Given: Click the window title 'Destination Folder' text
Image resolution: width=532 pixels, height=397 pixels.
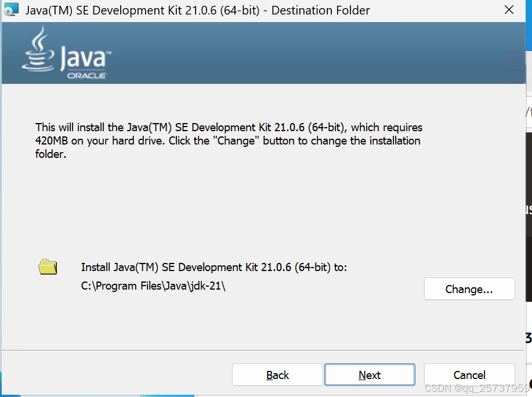Looking at the screenshot, I should click(x=320, y=10).
